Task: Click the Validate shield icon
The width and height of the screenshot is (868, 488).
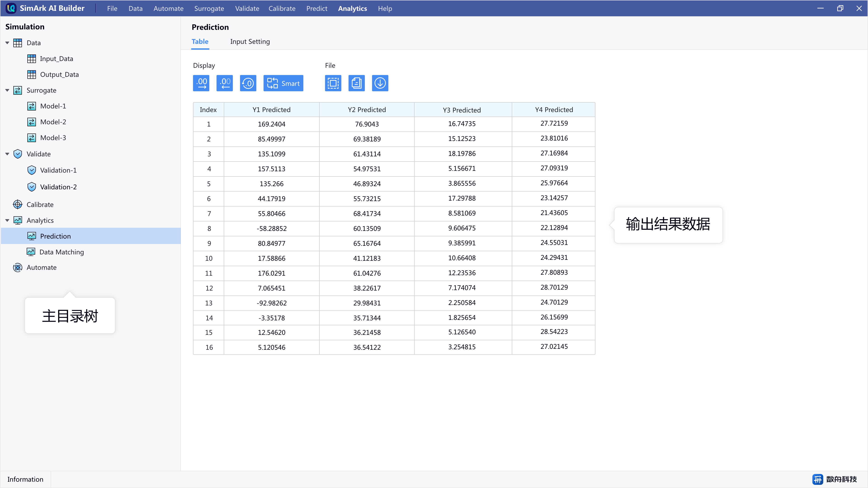Action: pyautogui.click(x=18, y=154)
